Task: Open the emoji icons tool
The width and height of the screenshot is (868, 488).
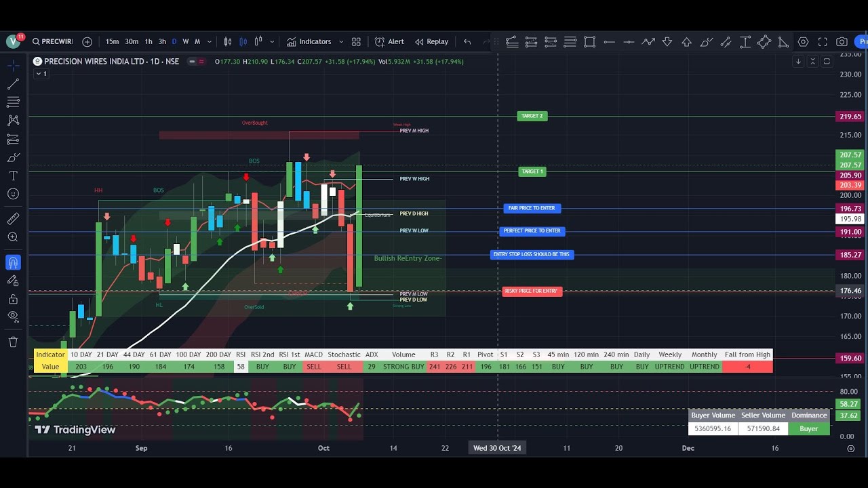Action: 13,194
